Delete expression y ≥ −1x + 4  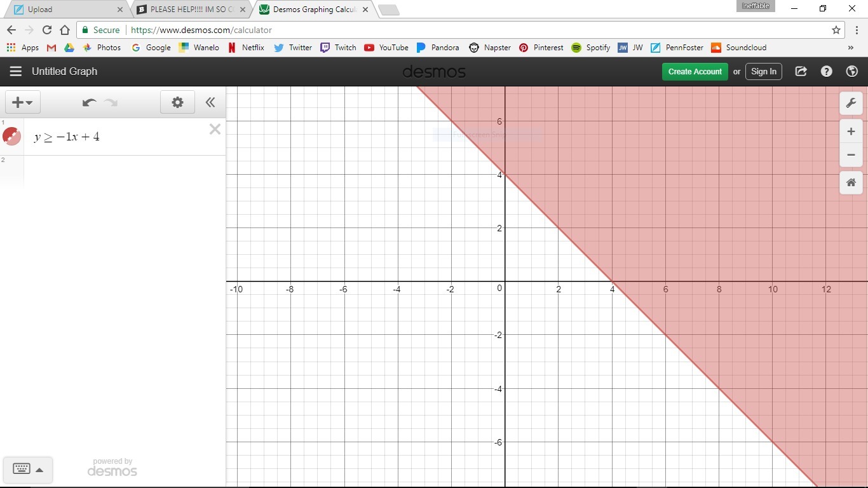[x=215, y=130]
